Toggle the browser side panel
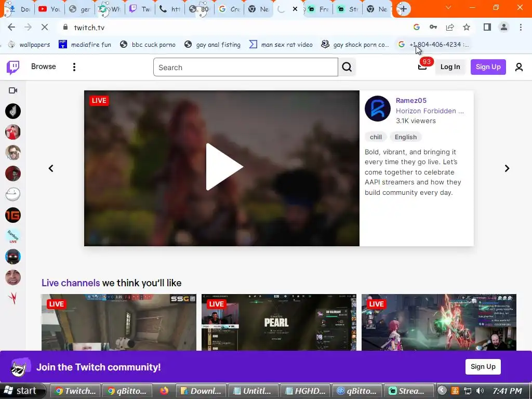The width and height of the screenshot is (532, 399). pos(487,27)
